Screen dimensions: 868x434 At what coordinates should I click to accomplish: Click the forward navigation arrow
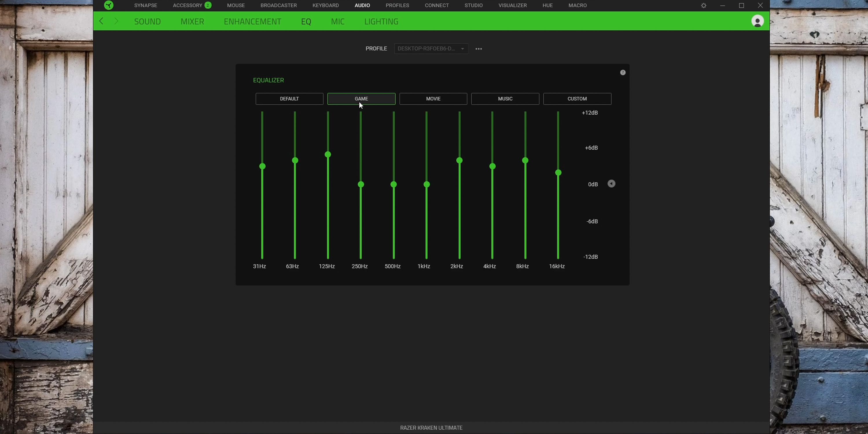pyautogui.click(x=116, y=21)
